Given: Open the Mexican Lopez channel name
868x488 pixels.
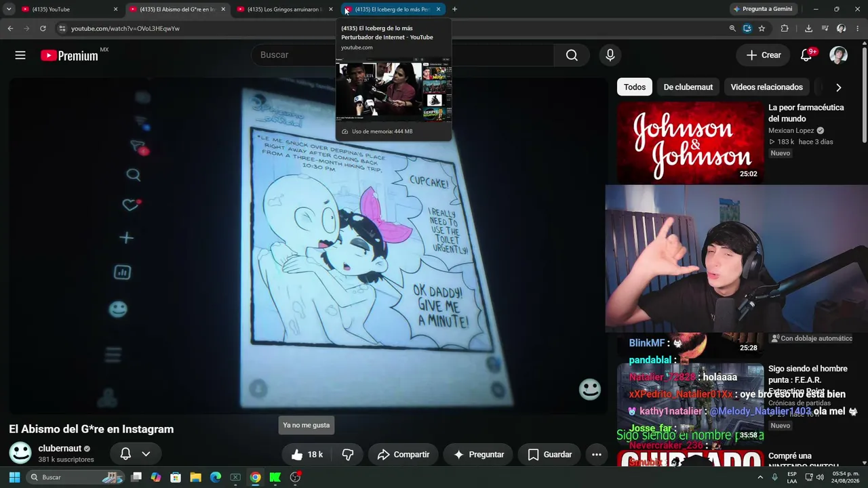Looking at the screenshot, I should [791, 131].
